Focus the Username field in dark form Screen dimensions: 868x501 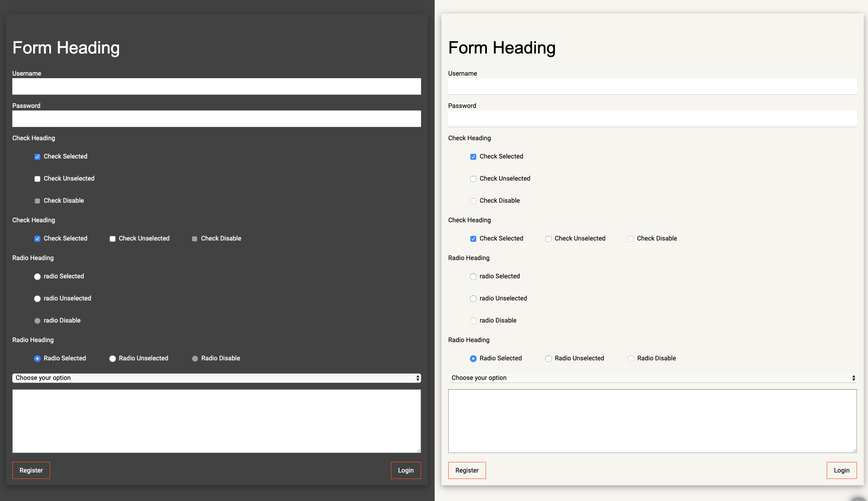(x=217, y=86)
